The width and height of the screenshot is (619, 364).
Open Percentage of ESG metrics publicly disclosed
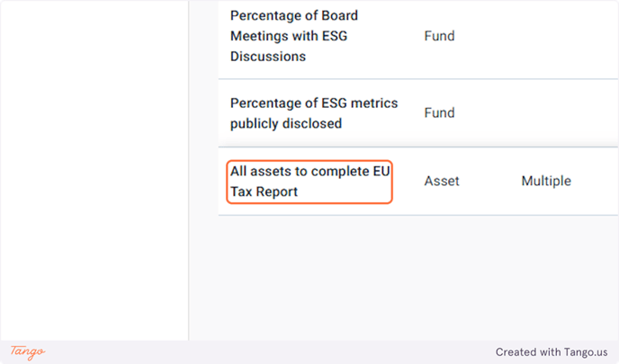click(314, 113)
